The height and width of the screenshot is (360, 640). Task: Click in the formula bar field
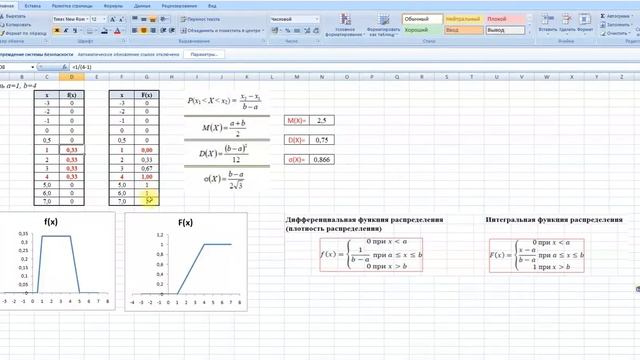354,67
